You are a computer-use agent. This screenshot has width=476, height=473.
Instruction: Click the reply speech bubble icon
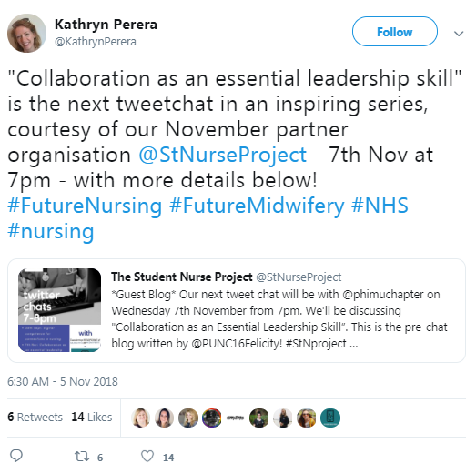click(16, 456)
